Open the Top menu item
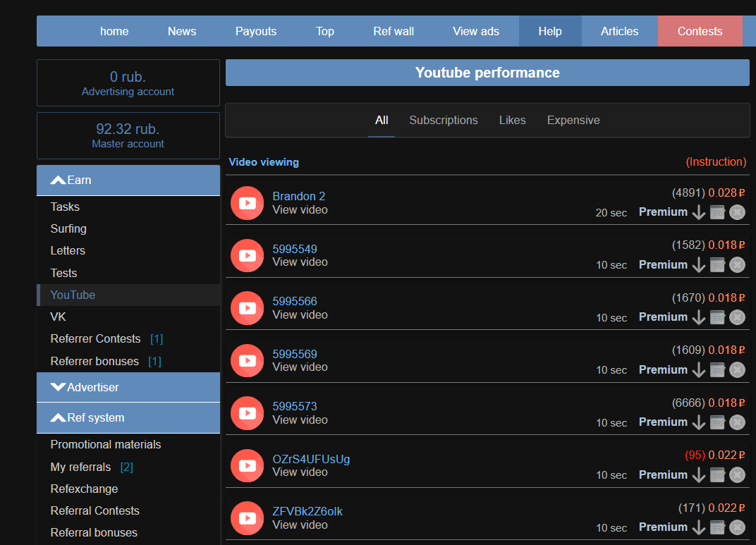756x545 pixels. [x=325, y=31]
